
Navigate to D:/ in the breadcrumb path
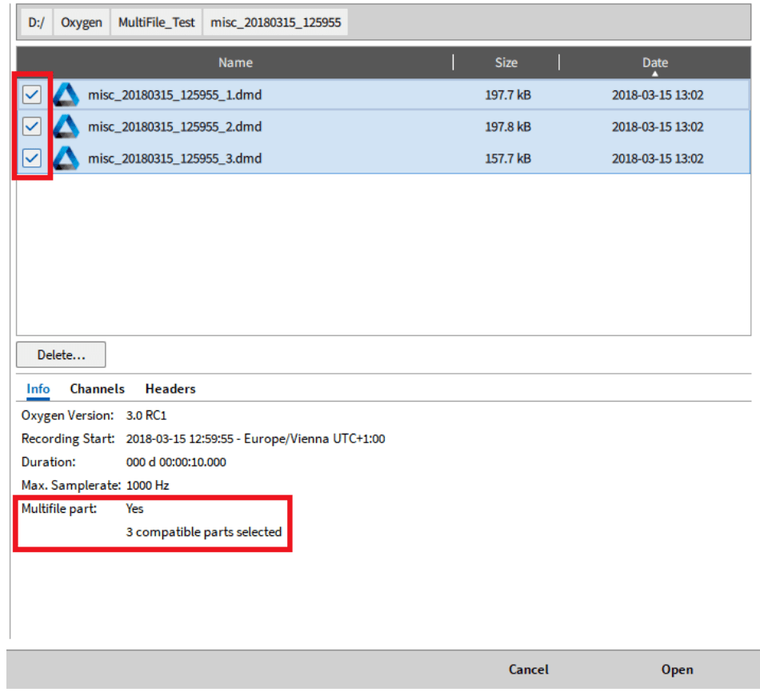coord(37,22)
